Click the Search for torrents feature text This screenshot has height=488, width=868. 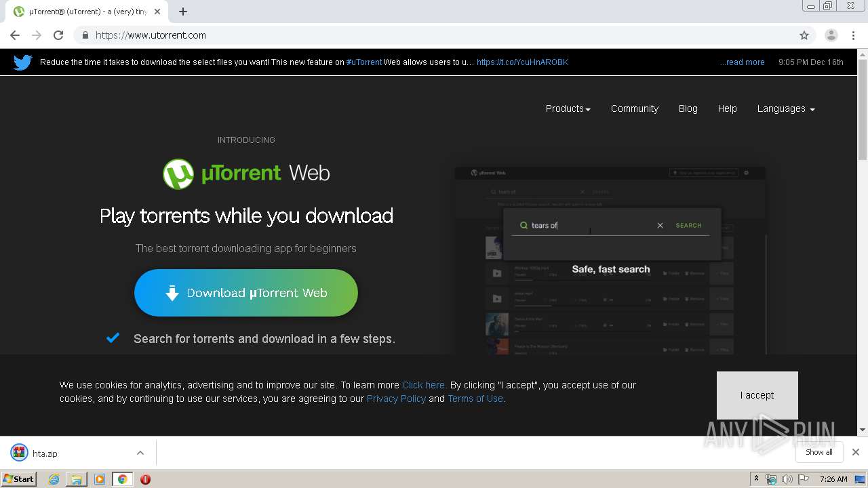[264, 339]
